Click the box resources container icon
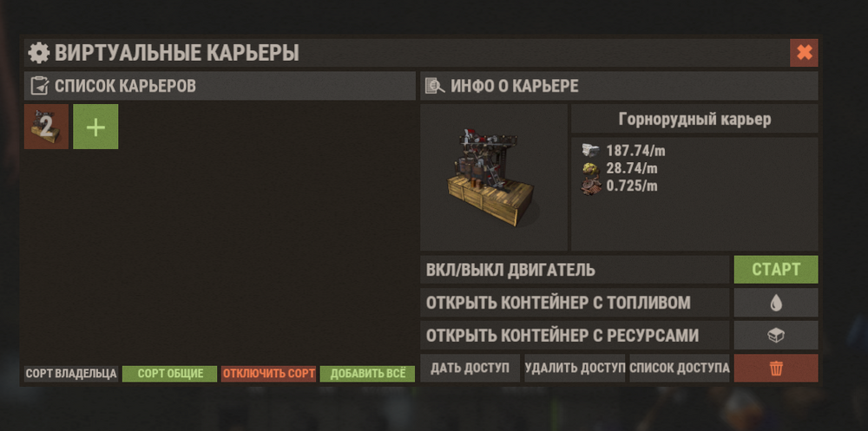 pyautogui.click(x=775, y=336)
